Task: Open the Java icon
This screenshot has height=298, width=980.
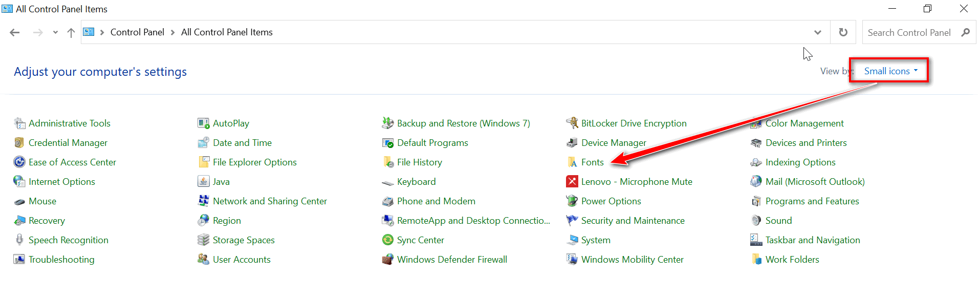Action: point(204,182)
